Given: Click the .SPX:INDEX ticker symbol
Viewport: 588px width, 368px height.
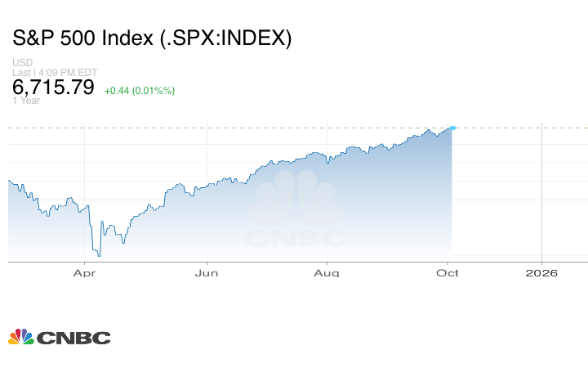Looking at the screenshot, I should [x=233, y=38].
